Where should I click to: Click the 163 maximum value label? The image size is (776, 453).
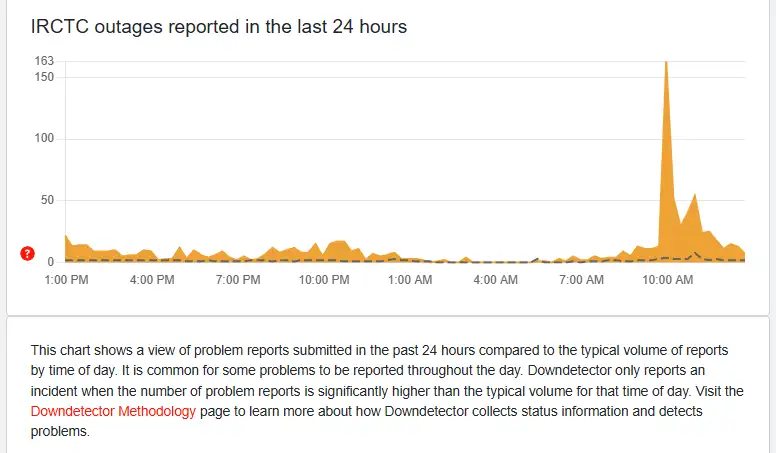43,61
